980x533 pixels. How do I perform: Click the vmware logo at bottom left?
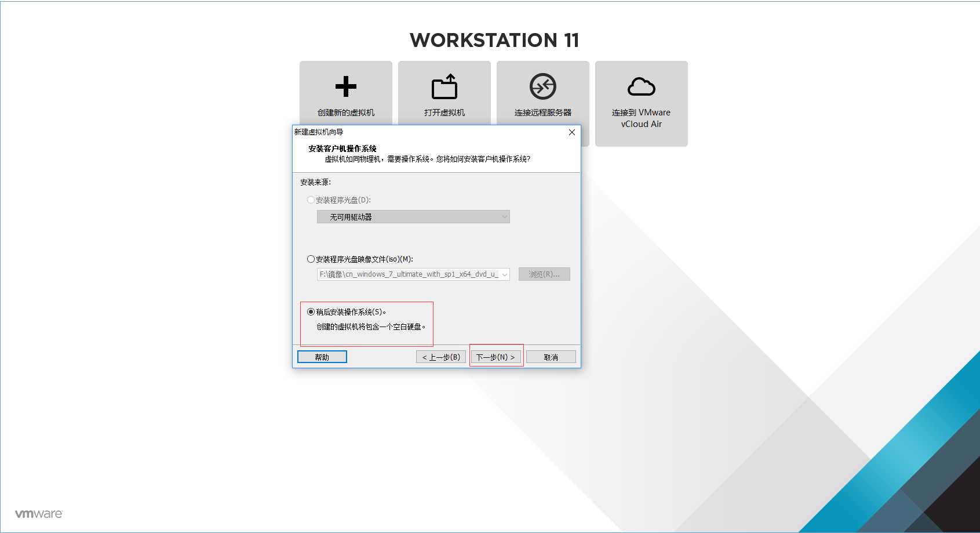point(39,514)
